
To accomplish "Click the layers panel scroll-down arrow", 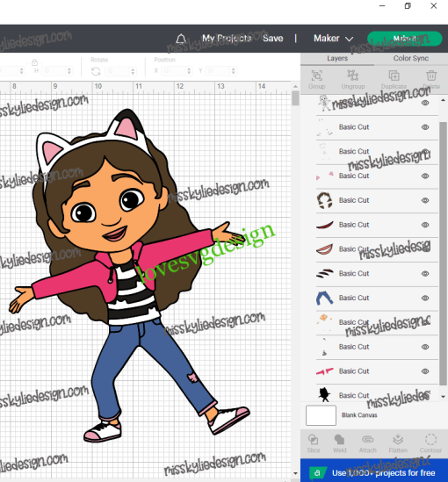I will point(443,397).
